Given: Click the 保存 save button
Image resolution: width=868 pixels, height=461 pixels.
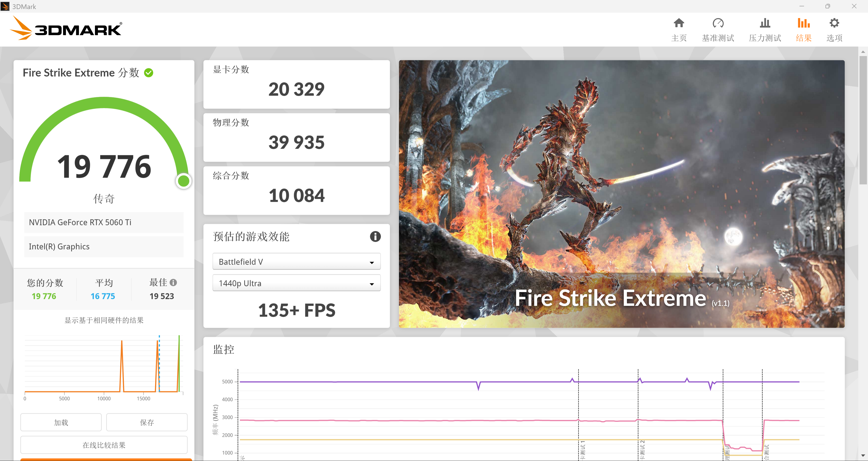Looking at the screenshot, I should (x=146, y=422).
